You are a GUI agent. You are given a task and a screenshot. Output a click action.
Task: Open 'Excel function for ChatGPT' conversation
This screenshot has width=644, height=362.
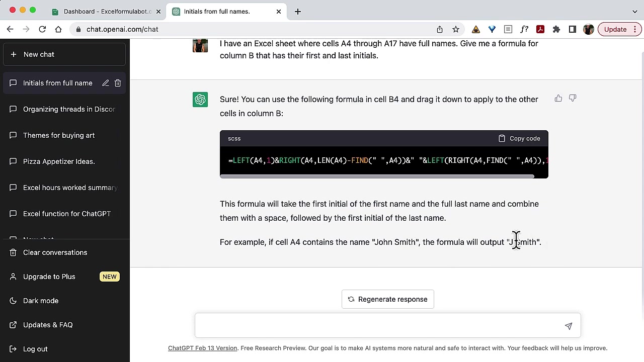[64, 214]
